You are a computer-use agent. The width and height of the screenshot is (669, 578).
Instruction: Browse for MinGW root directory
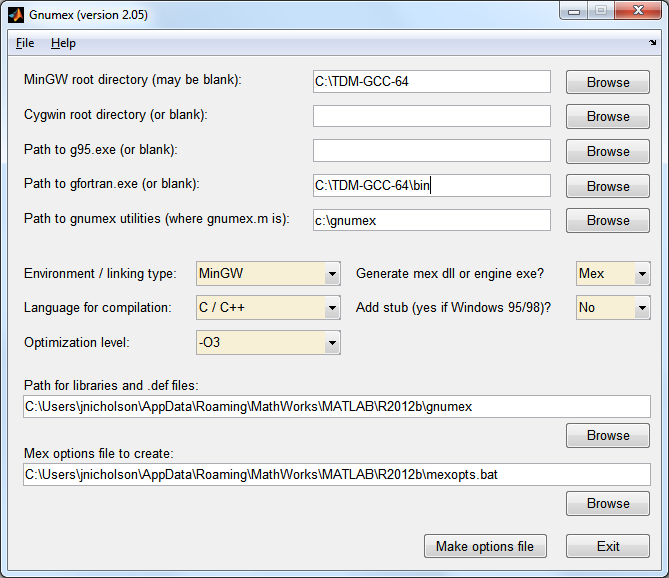(x=608, y=82)
